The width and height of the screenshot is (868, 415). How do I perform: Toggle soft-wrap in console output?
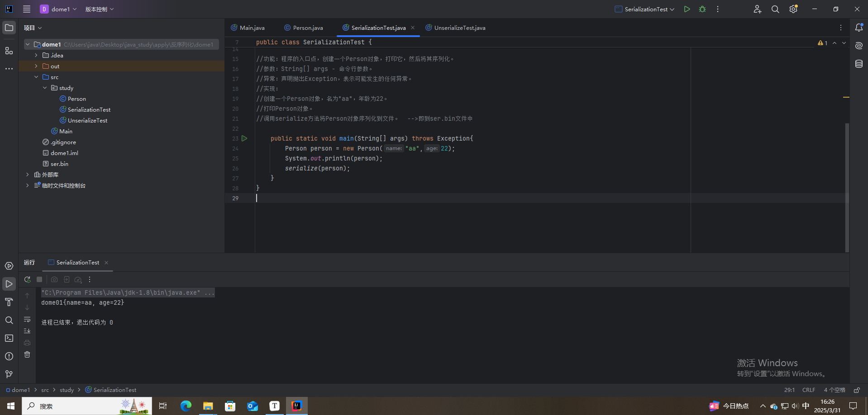(x=27, y=319)
